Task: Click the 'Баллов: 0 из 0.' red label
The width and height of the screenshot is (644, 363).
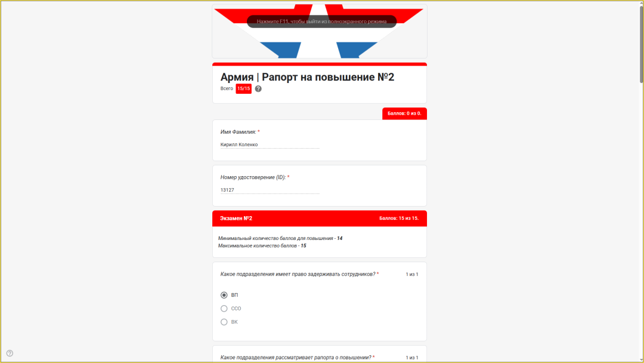Action: coord(404,113)
